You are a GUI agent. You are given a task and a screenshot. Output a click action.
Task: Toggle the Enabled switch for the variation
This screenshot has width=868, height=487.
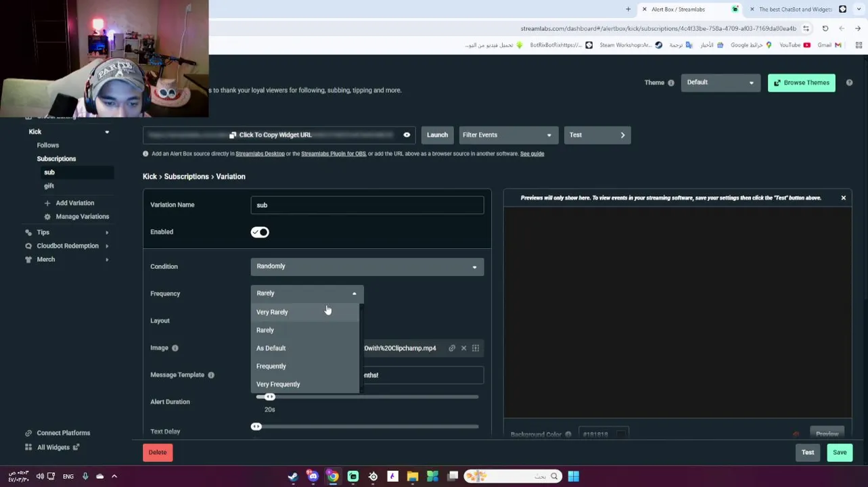point(260,232)
